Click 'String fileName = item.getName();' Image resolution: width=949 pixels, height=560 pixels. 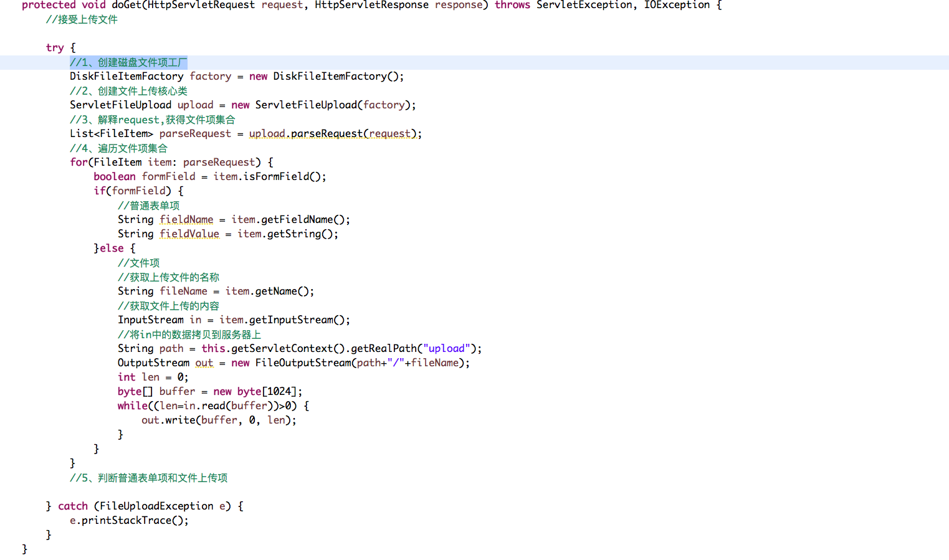[216, 291]
